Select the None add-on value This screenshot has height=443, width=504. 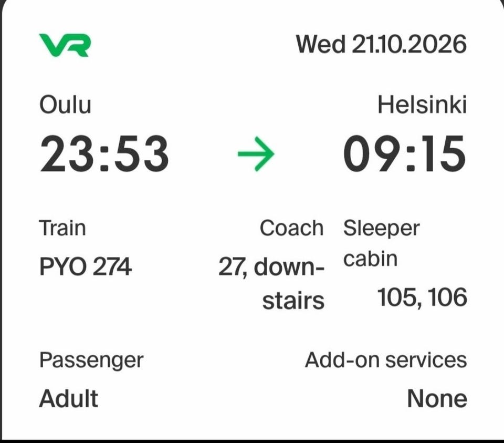437,399
